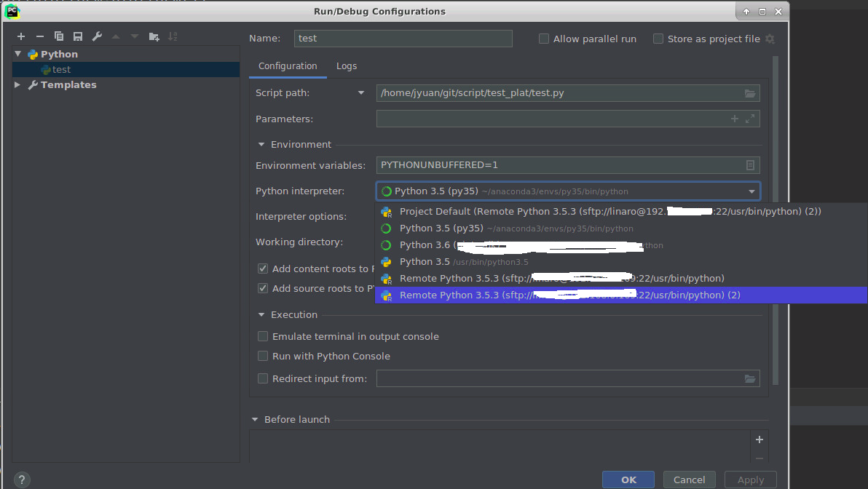This screenshot has height=489, width=868.
Task: Expand the Parameters field editor
Action: click(x=750, y=119)
